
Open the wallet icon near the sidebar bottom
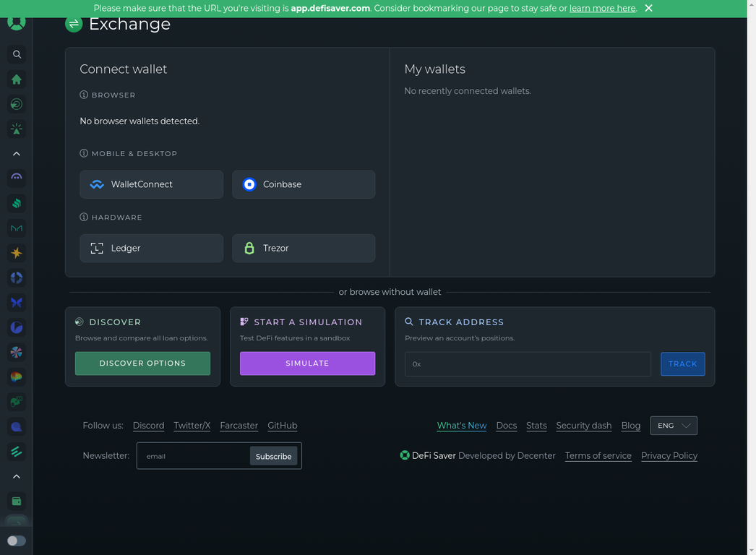click(16, 501)
